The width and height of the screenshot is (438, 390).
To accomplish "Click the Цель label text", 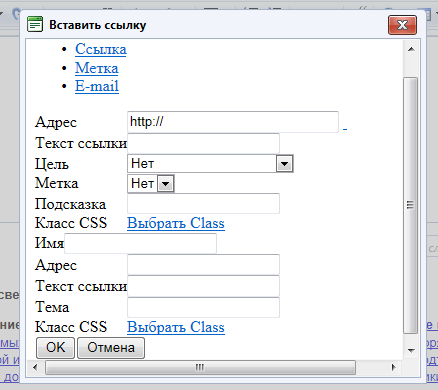I will click(x=52, y=164).
